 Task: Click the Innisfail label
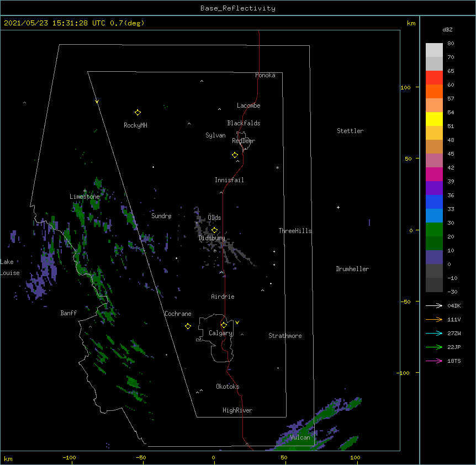[x=229, y=180]
